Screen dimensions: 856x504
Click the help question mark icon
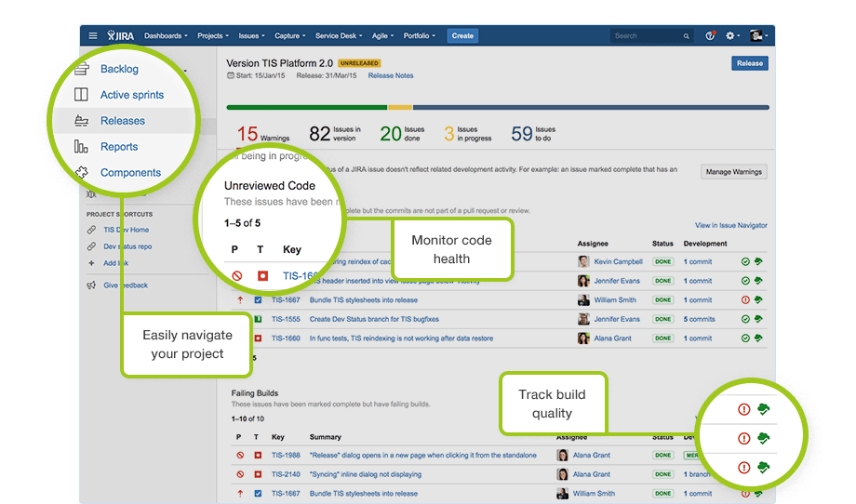coord(710,36)
